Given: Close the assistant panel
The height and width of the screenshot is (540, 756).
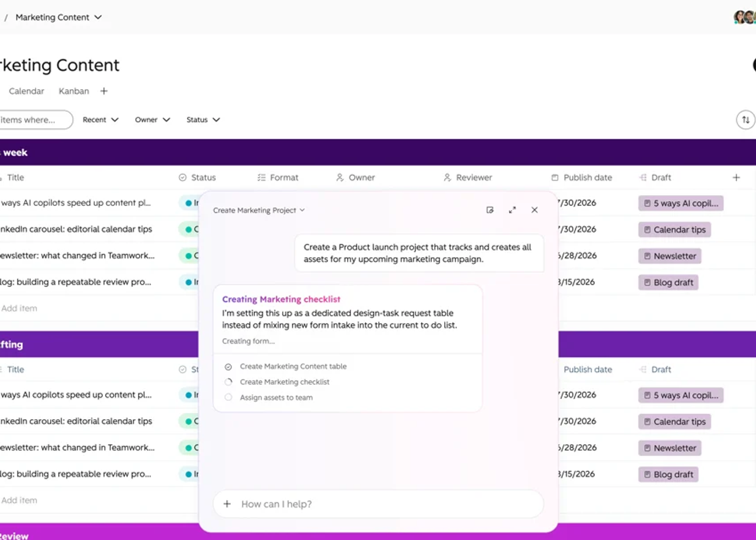Looking at the screenshot, I should (534, 210).
